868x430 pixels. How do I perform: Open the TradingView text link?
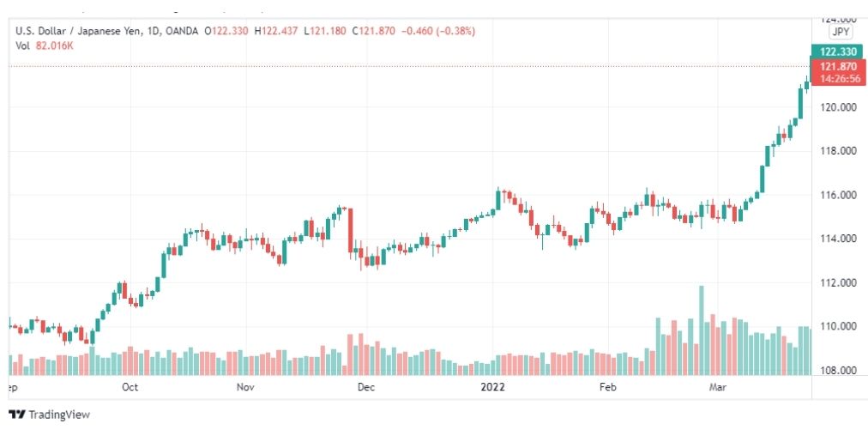pos(58,415)
